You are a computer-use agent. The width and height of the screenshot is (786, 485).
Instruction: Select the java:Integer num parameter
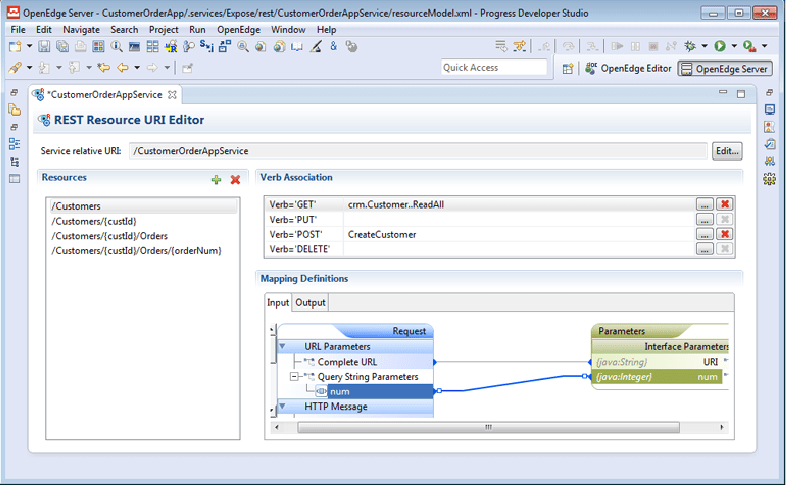(657, 377)
